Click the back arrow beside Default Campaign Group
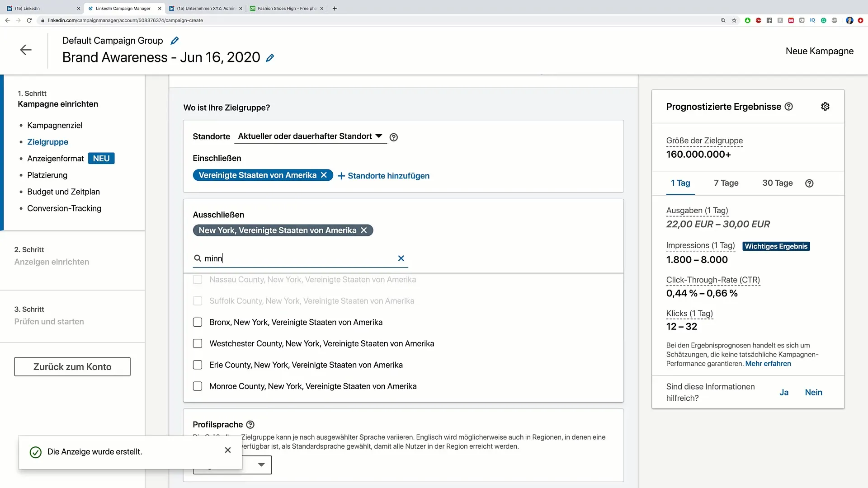The image size is (868, 488). (x=26, y=50)
